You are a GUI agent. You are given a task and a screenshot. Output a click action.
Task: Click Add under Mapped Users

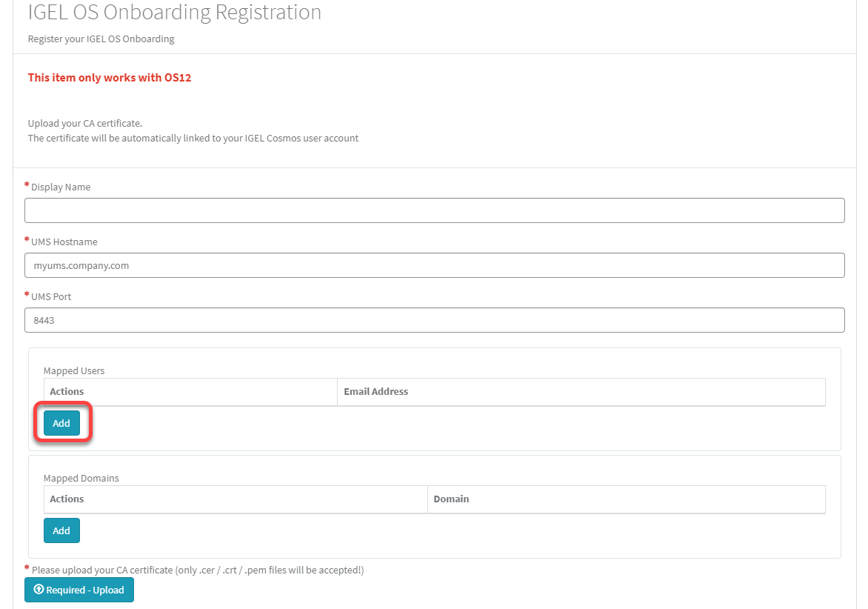point(62,422)
